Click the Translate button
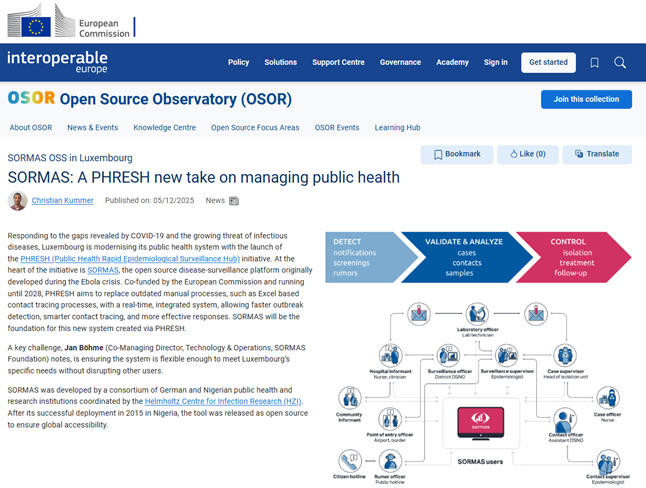 point(597,155)
